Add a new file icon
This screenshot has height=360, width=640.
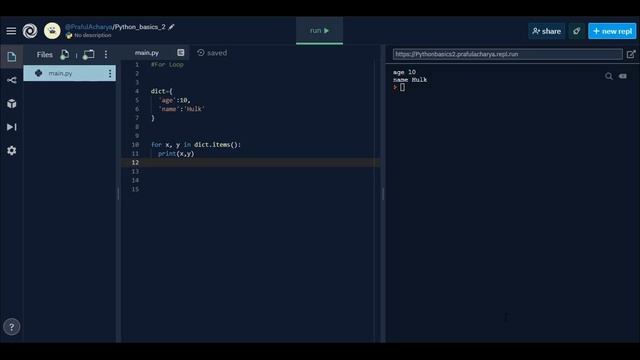(64, 55)
